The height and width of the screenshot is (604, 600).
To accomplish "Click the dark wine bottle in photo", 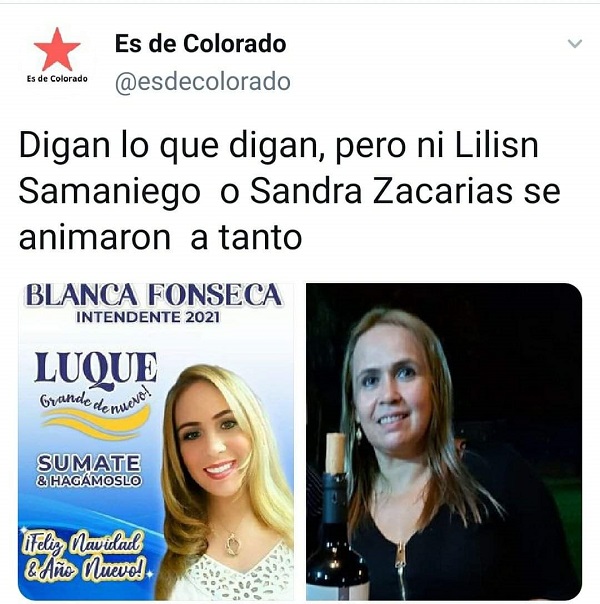I will 336,537.
